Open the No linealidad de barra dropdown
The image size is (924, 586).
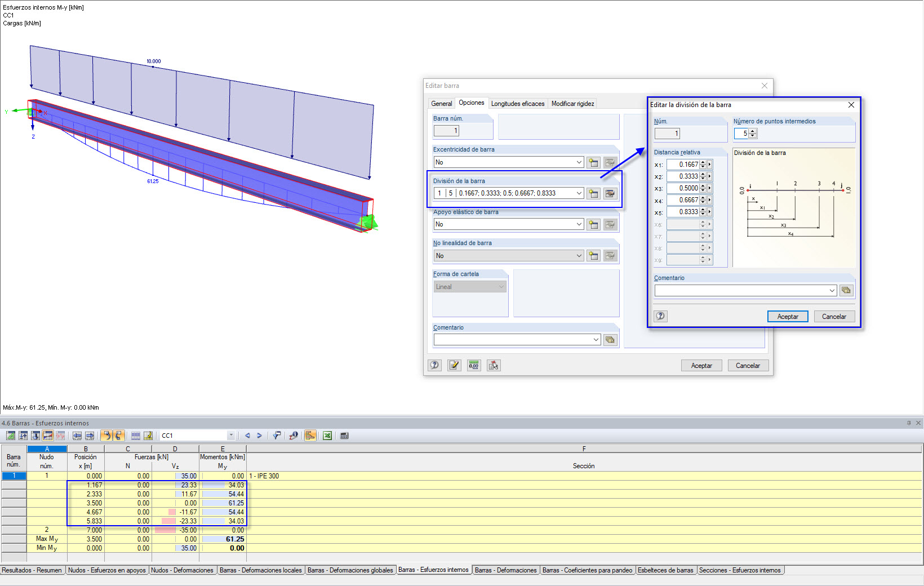click(579, 256)
